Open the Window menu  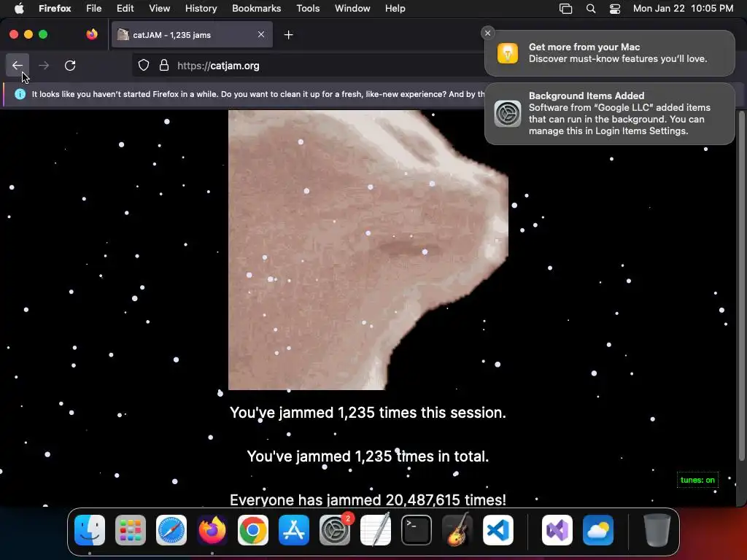tap(352, 8)
